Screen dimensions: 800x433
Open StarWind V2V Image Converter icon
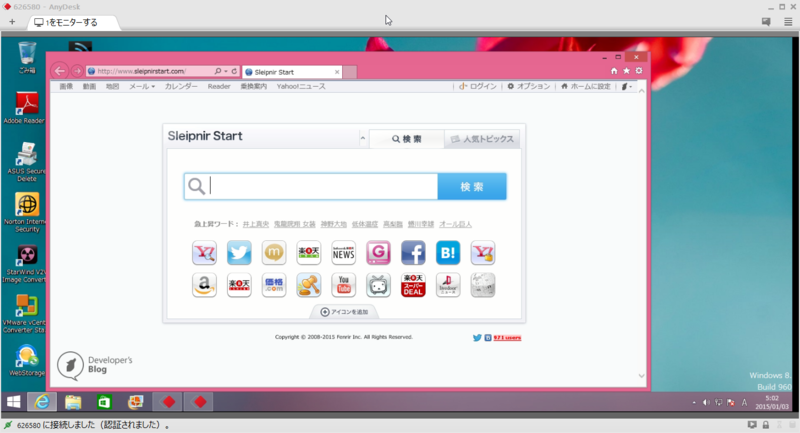[26, 264]
